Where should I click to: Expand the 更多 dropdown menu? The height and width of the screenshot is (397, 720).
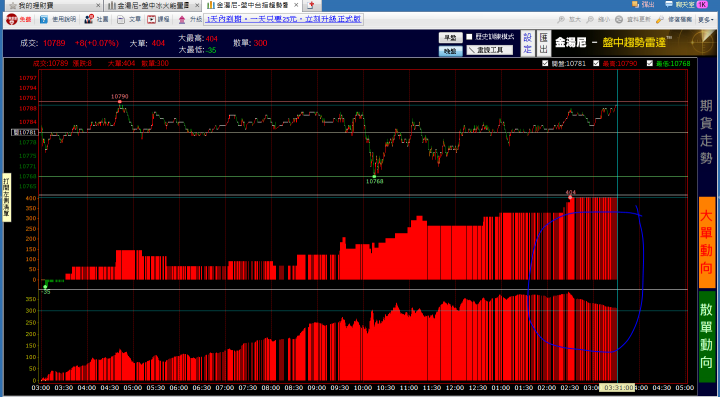pyautogui.click(x=706, y=20)
